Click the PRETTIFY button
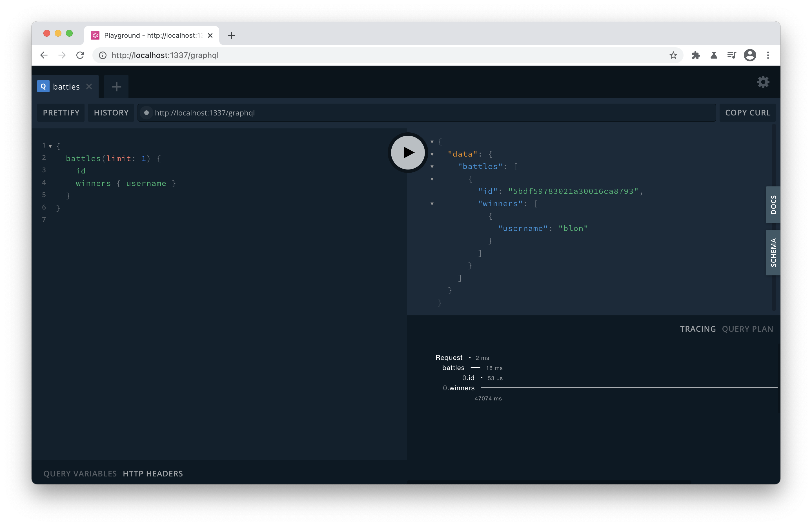Image resolution: width=812 pixels, height=526 pixels. [61, 113]
